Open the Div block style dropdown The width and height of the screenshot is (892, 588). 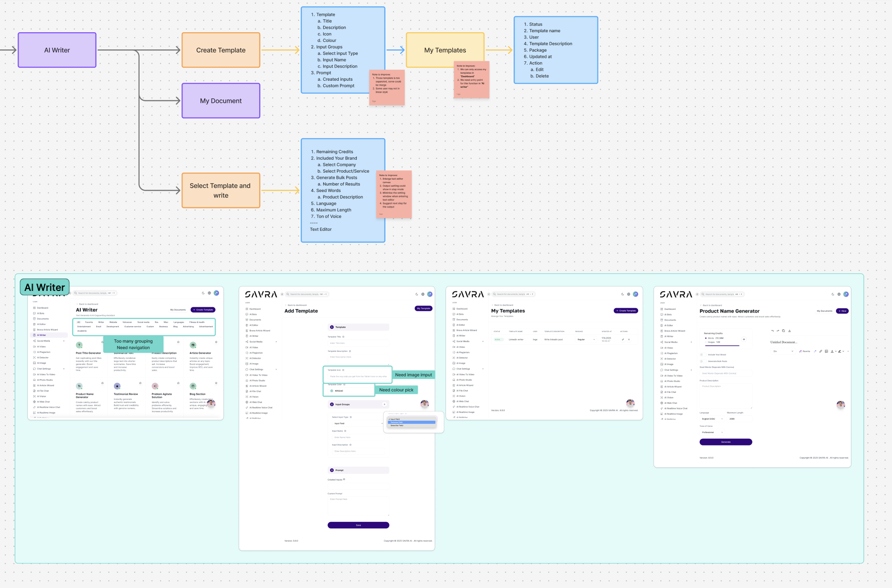tap(783, 351)
